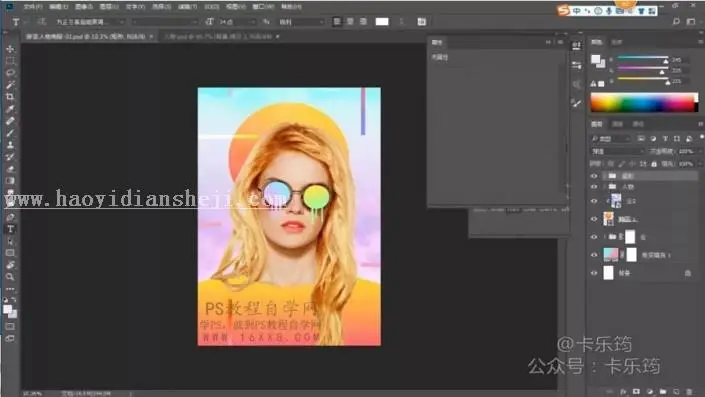Screen dimensions: 705x397
Task: Open the 滤镜 Filter menu
Action: click(187, 7)
